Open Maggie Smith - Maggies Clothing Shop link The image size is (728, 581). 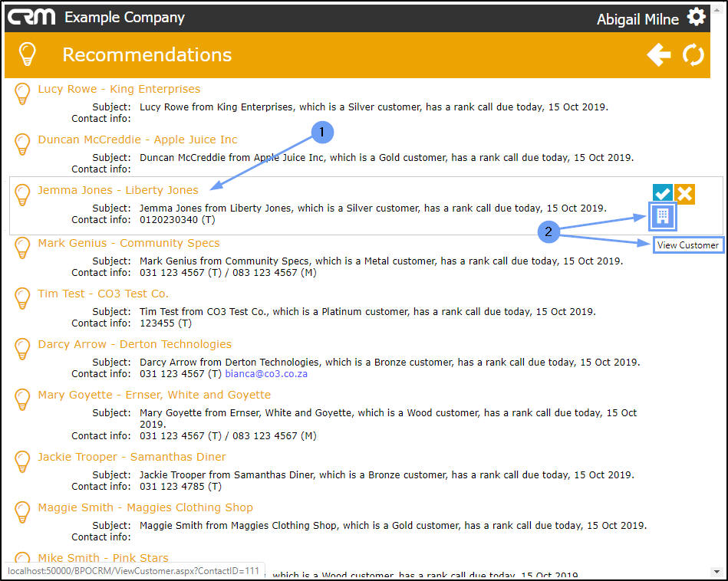[145, 507]
